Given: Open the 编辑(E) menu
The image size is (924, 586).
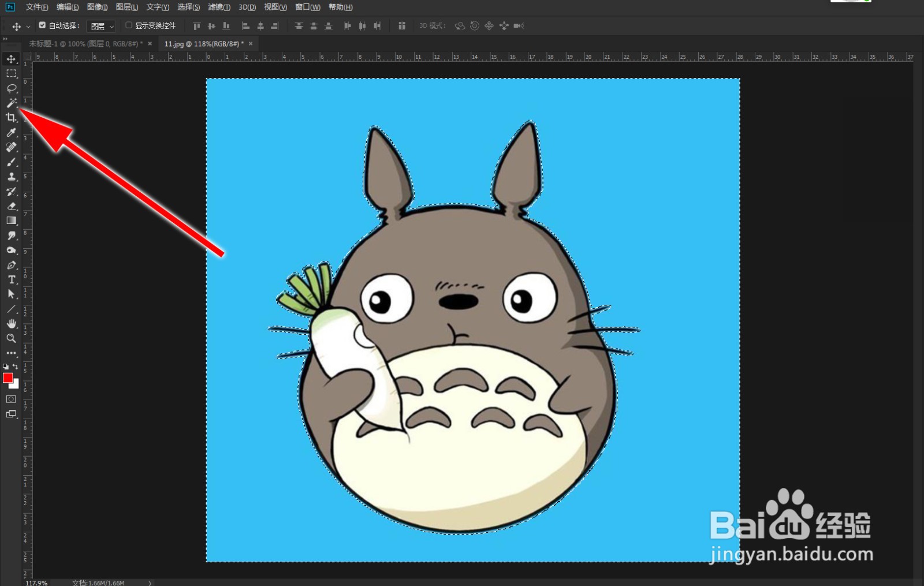Looking at the screenshot, I should point(68,7).
